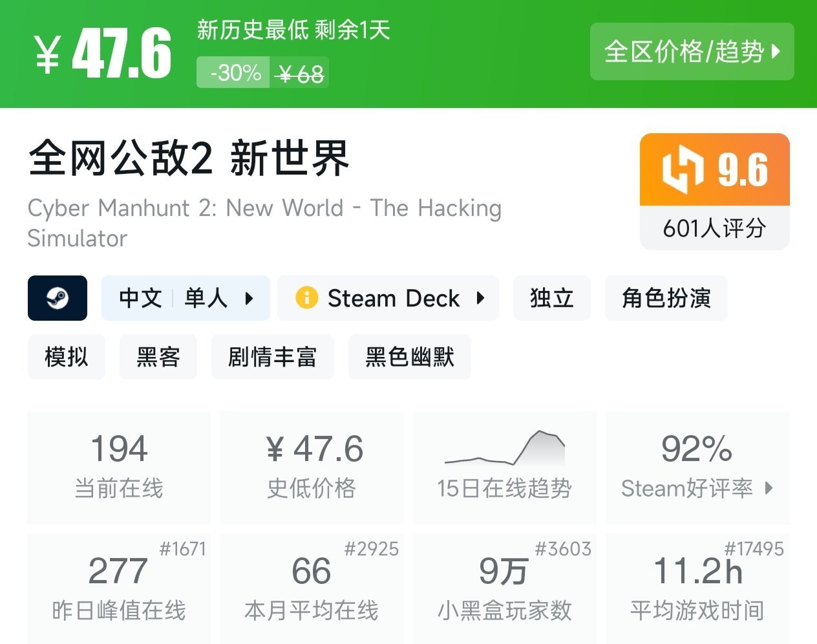Select the 独立 tag

pos(551,298)
